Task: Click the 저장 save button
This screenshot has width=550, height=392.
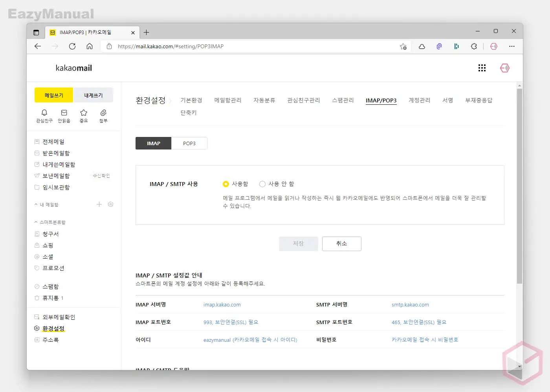Action: (x=298, y=244)
